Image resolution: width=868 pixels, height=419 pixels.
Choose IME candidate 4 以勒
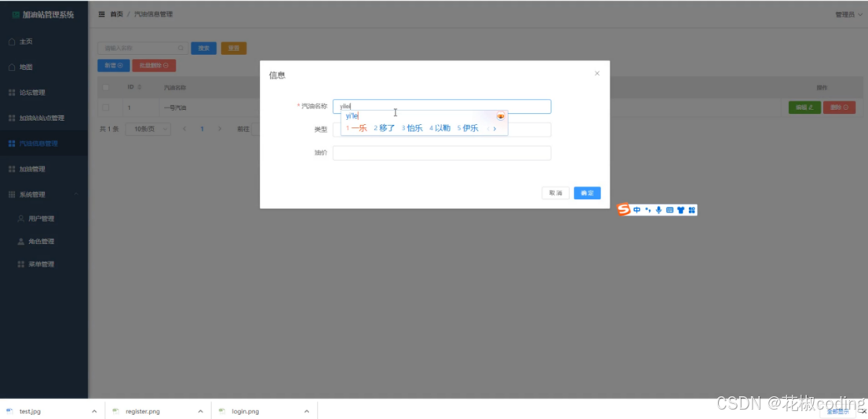point(439,128)
